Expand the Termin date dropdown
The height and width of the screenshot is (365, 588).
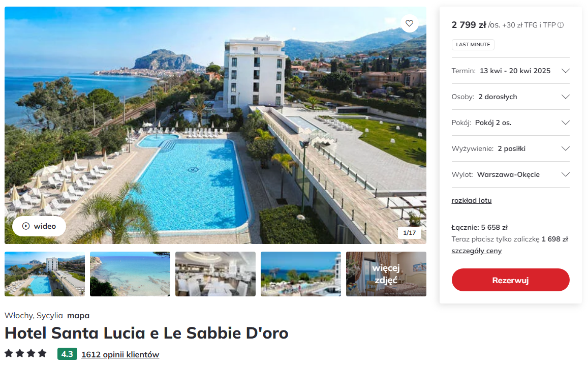coord(510,71)
